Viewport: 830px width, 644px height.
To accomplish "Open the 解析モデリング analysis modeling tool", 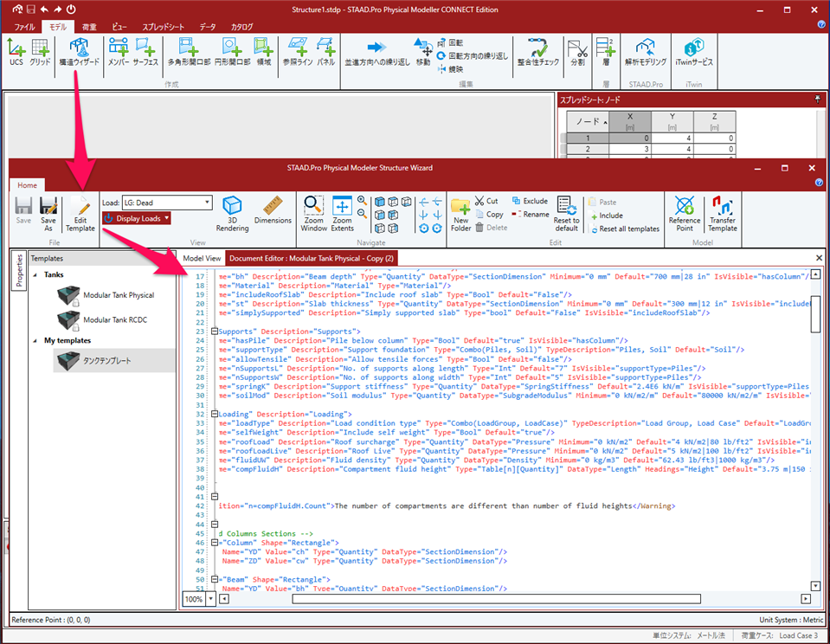I will (x=646, y=52).
